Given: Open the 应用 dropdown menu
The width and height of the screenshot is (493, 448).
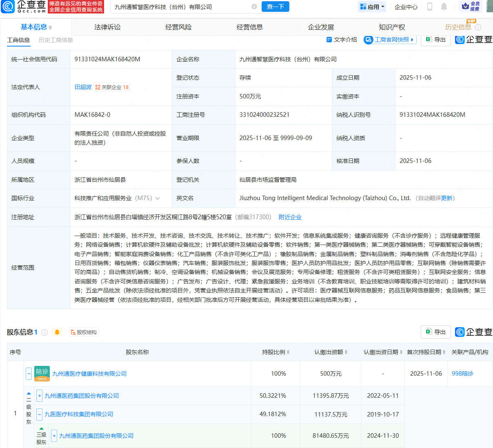Looking at the screenshot, I should [372, 7].
